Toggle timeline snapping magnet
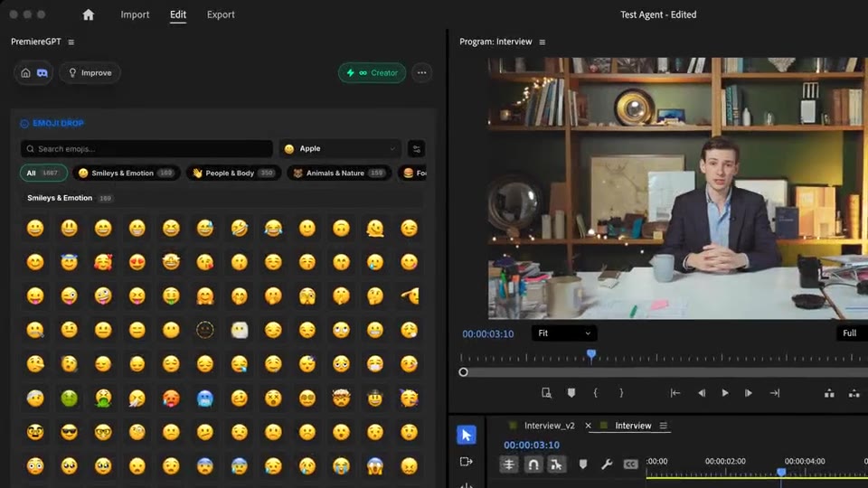Image resolution: width=868 pixels, height=488 pixels. coord(533,465)
